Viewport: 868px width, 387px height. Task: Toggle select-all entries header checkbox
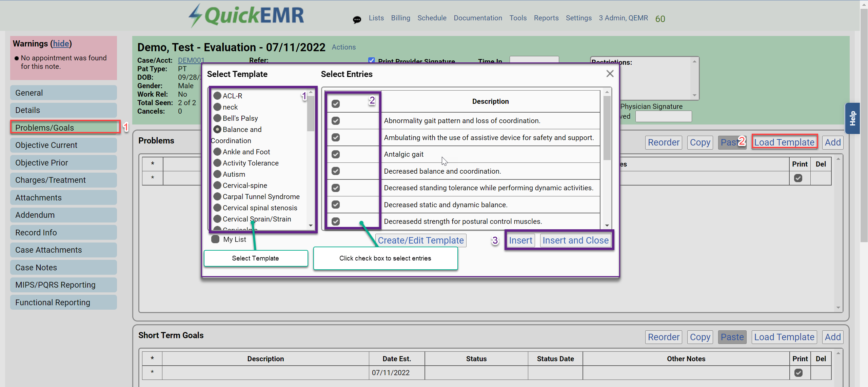[336, 104]
